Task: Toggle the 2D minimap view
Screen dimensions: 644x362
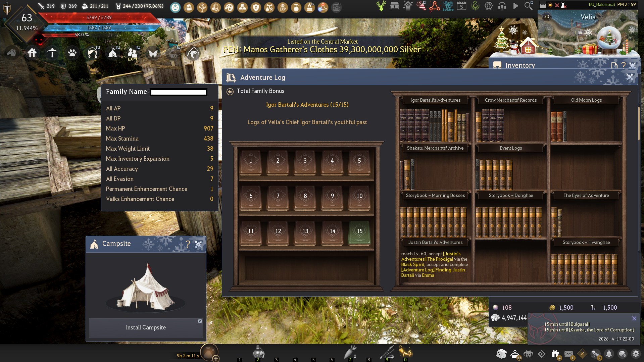Action: (x=547, y=17)
